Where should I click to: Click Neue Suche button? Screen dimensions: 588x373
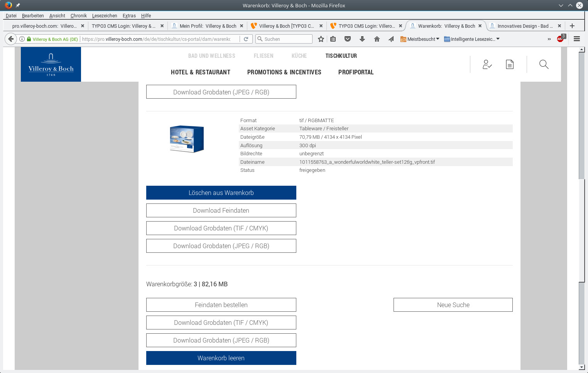pos(453,305)
